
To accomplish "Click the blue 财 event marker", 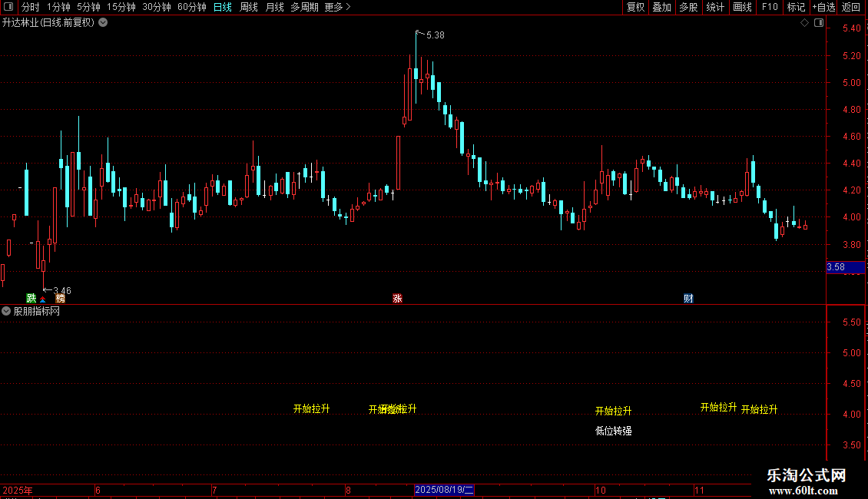I will click(x=688, y=298).
